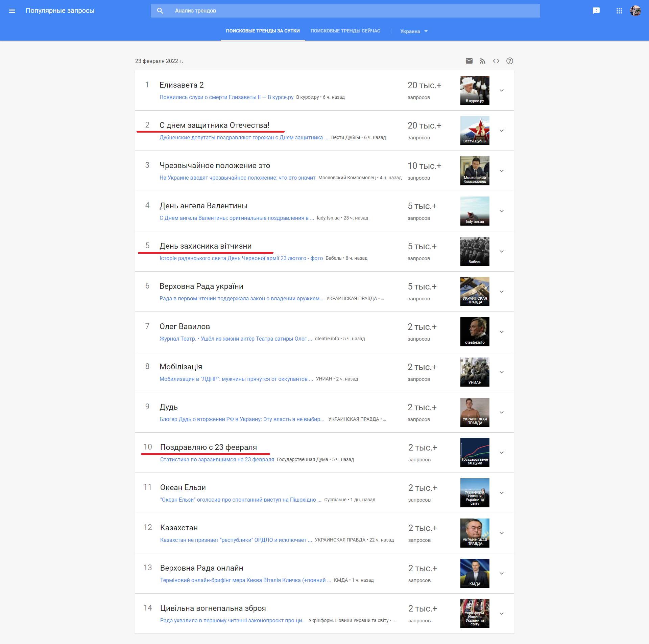The width and height of the screenshot is (649, 644).
Task: Open the RSS feed icon
Action: pos(482,61)
